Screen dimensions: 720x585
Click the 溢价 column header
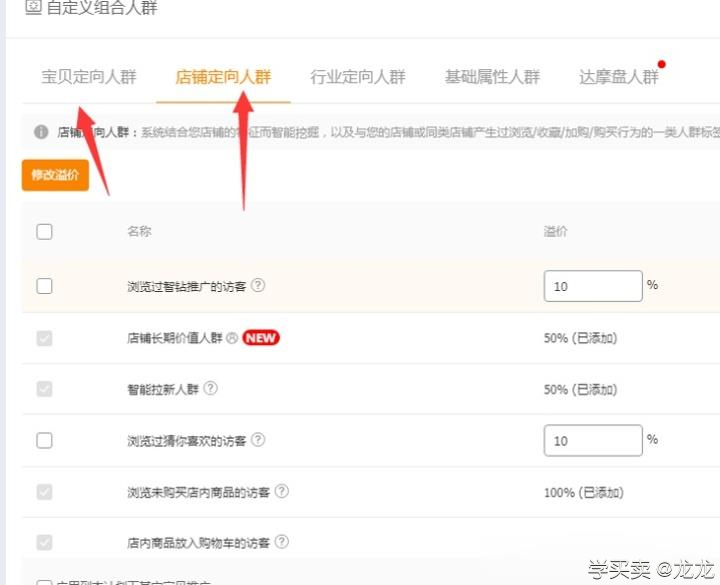556,231
